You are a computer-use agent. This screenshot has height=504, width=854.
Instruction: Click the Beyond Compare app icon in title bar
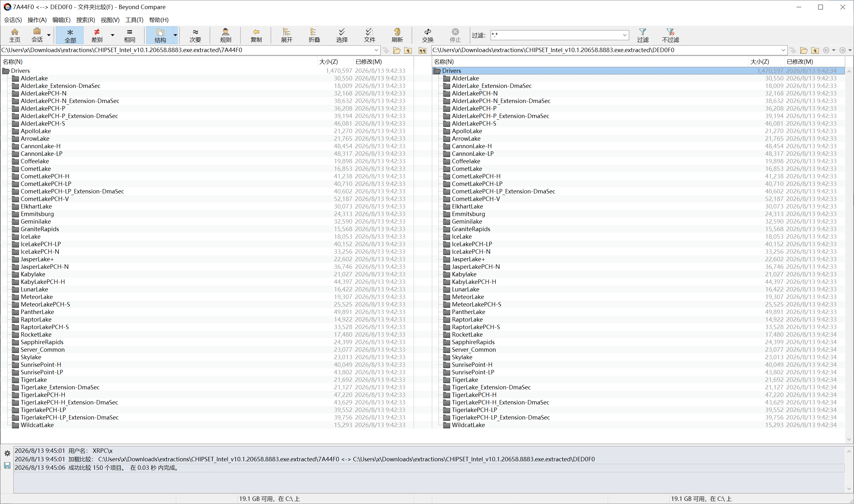click(x=7, y=7)
